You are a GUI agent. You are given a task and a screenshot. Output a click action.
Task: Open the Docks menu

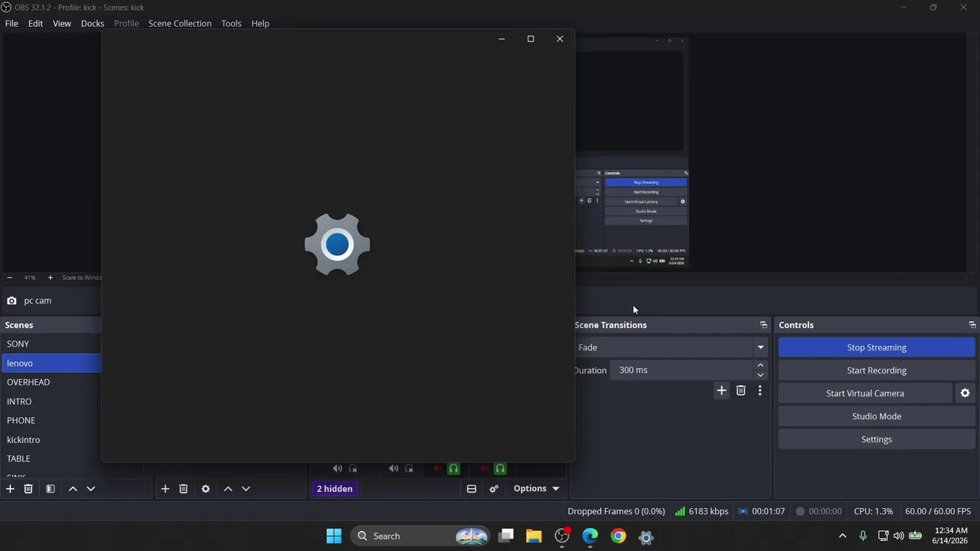(x=93, y=23)
